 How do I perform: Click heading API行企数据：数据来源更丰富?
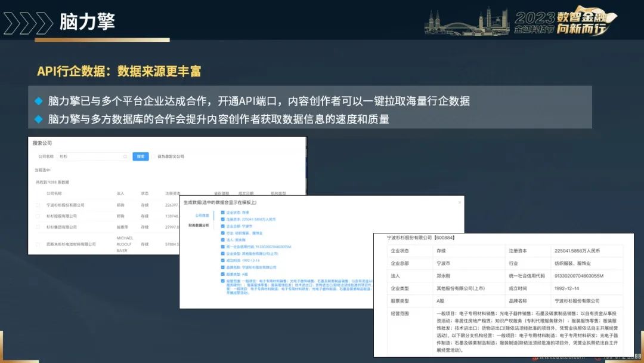[119, 71]
